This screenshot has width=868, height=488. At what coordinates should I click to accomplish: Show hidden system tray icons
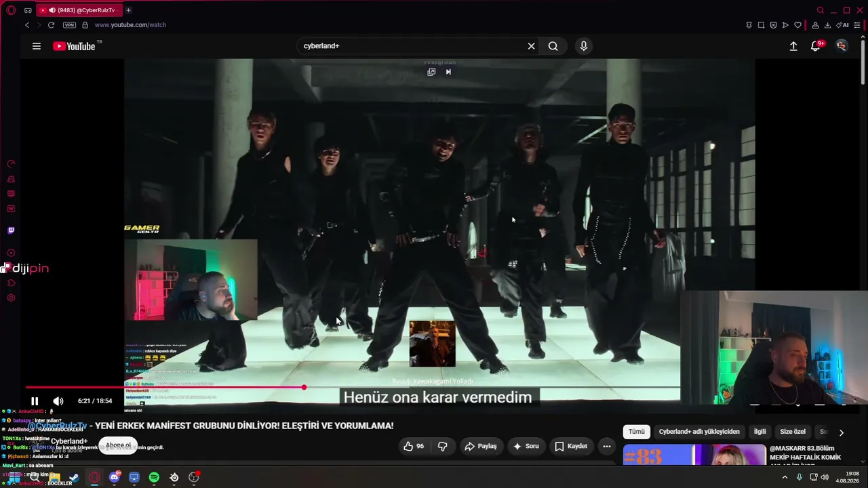click(785, 477)
